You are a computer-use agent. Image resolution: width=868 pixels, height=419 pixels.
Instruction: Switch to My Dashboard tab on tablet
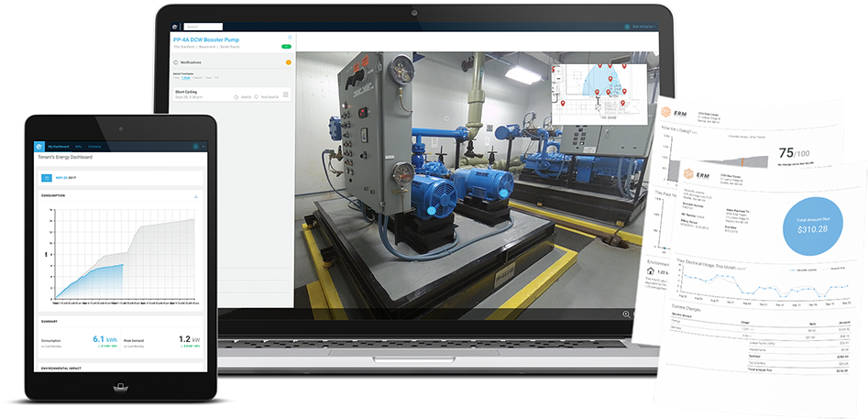pos(59,147)
